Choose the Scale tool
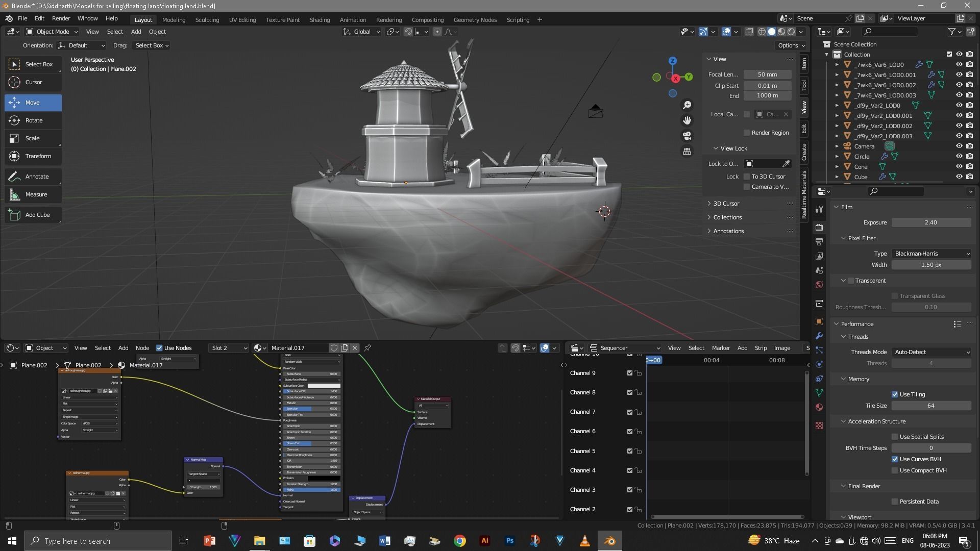This screenshot has width=980, height=551. point(33,138)
